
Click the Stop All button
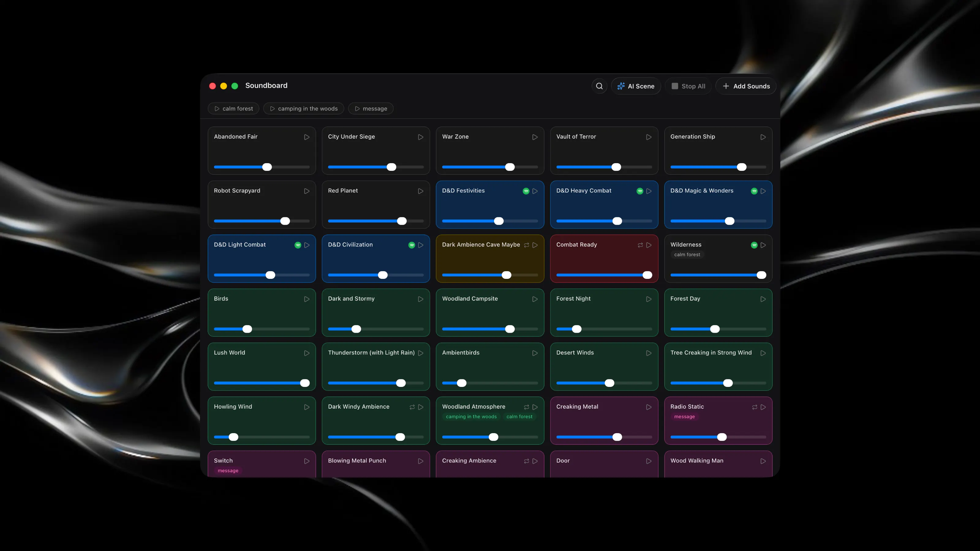[688, 86]
